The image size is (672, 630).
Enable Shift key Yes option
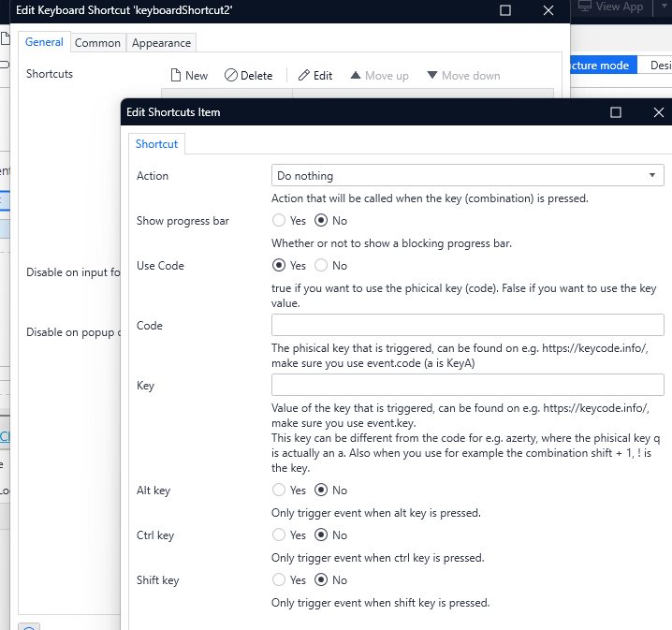(279, 580)
